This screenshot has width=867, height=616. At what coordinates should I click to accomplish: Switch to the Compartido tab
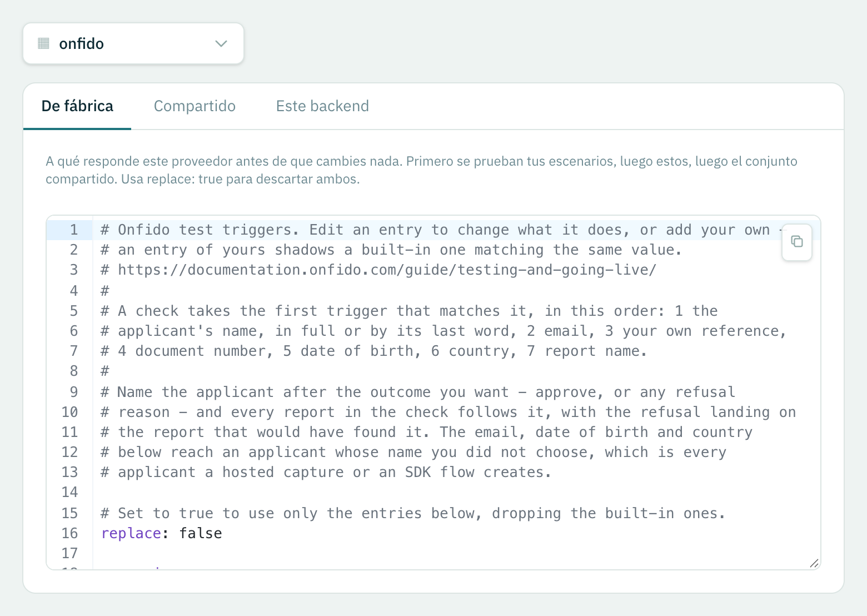click(195, 106)
